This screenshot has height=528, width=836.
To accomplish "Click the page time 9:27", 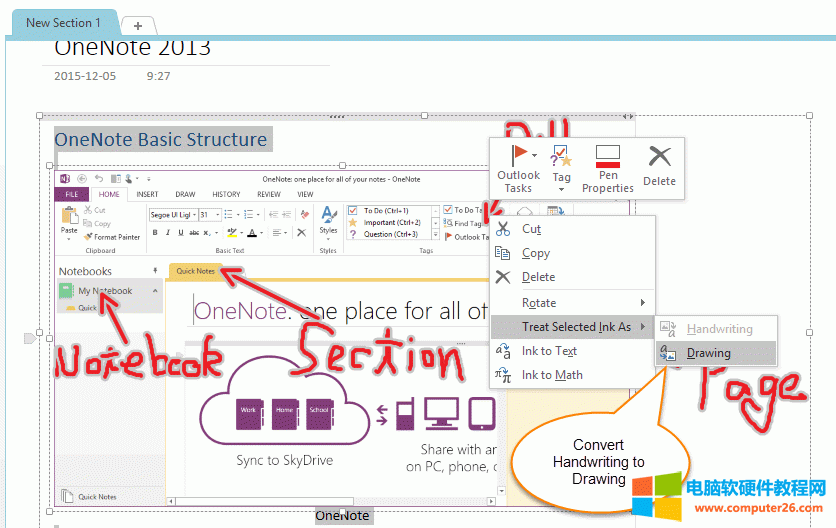I will click(158, 75).
